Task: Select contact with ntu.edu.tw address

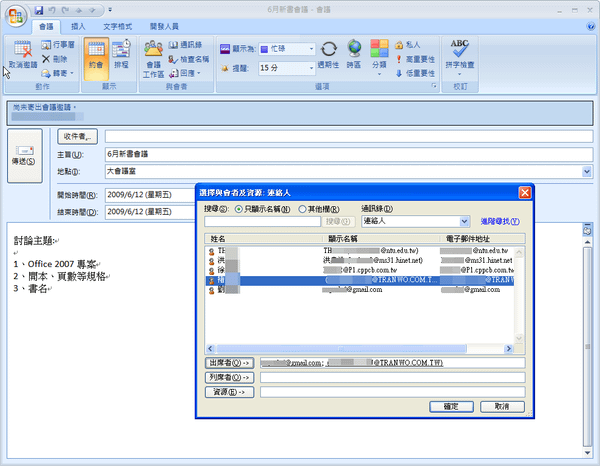Action: pyautogui.click(x=360, y=251)
